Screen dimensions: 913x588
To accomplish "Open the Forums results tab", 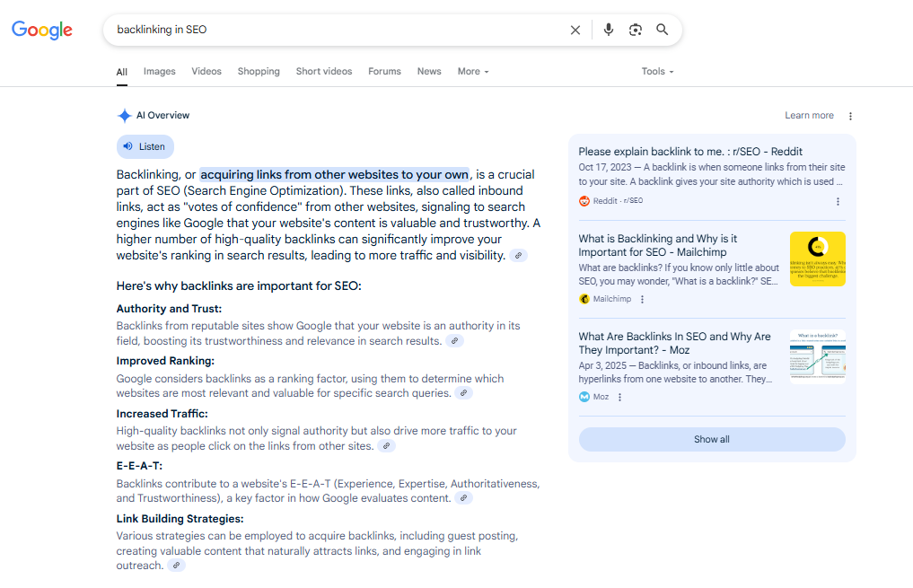I will point(384,72).
